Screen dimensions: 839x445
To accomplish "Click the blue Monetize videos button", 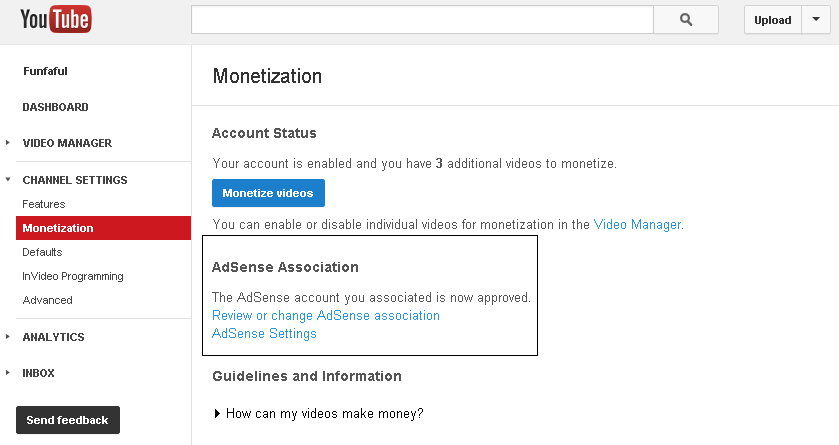I will [x=268, y=193].
